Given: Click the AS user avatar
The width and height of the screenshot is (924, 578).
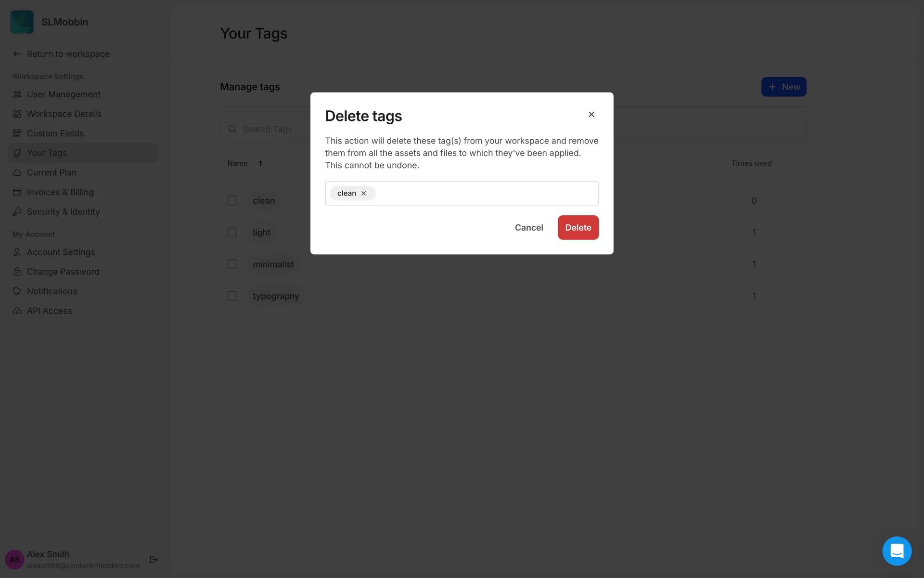Looking at the screenshot, I should click(14, 559).
